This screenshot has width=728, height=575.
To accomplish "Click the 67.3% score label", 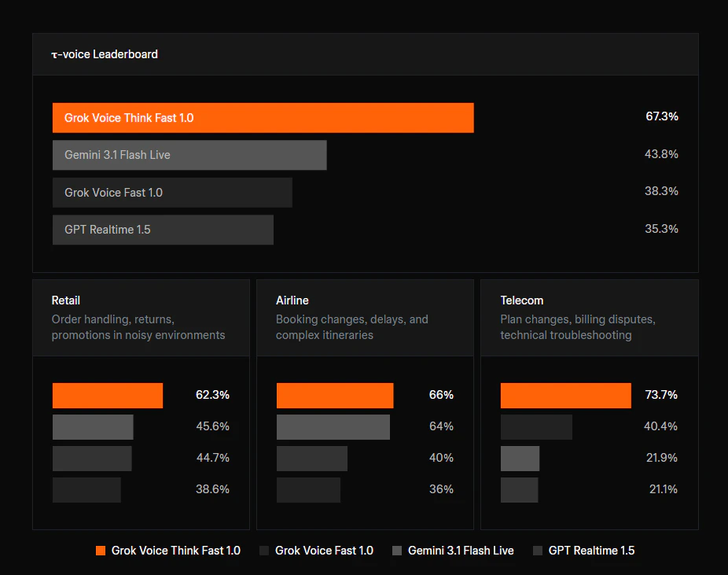I will (x=661, y=116).
